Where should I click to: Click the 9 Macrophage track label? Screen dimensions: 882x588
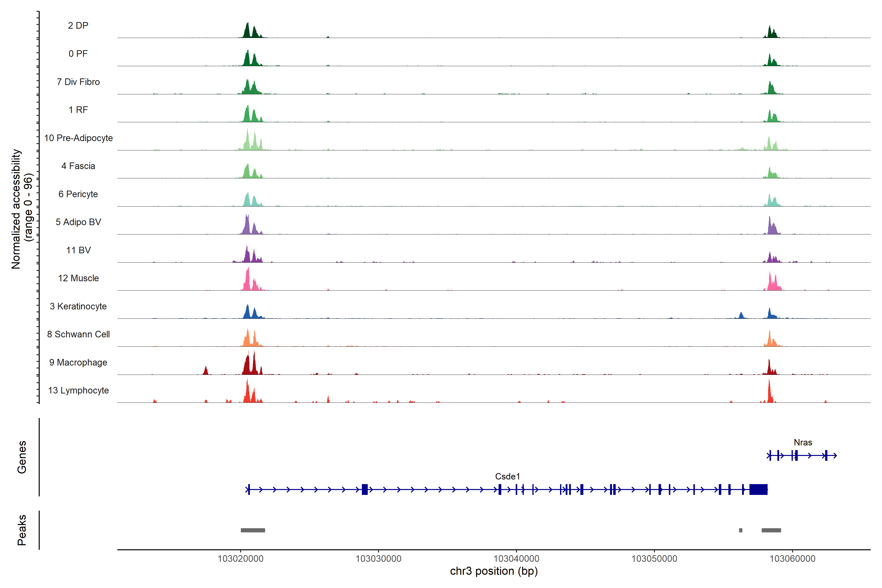click(x=78, y=362)
